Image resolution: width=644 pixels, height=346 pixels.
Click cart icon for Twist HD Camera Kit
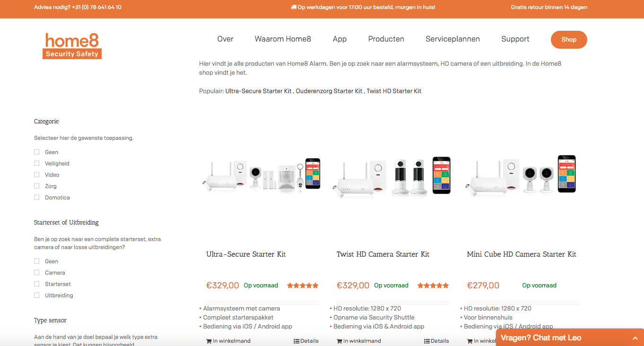coord(339,341)
